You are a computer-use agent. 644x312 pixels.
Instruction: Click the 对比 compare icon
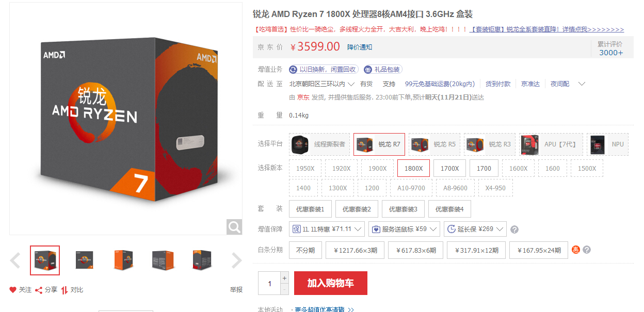(65, 290)
